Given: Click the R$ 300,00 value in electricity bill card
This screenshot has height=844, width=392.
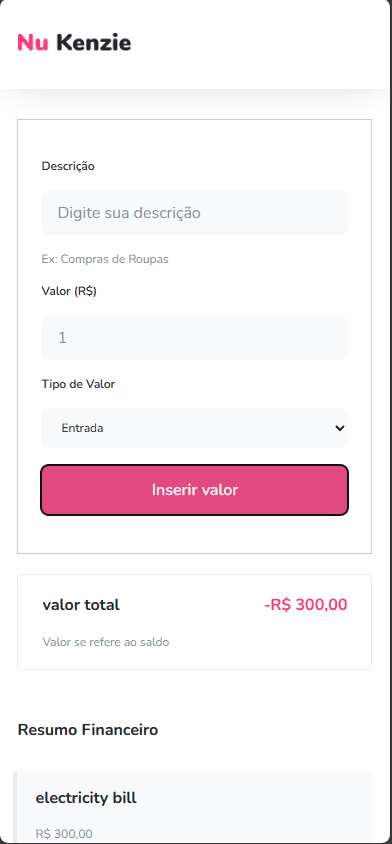Looking at the screenshot, I should [64, 834].
